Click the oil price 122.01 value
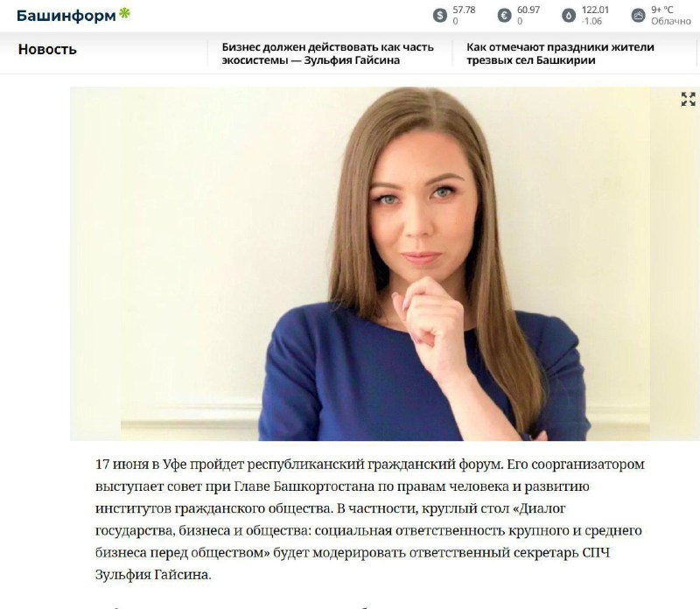Viewport: 700px width, 609px height. (x=595, y=10)
